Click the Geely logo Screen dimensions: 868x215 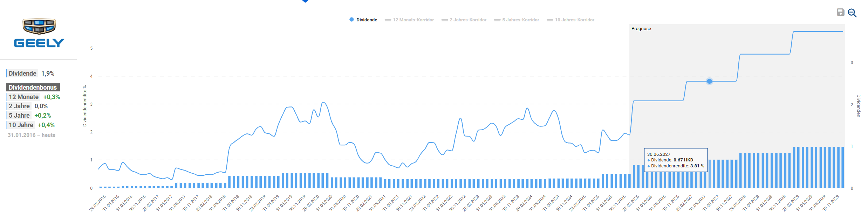coord(39,33)
